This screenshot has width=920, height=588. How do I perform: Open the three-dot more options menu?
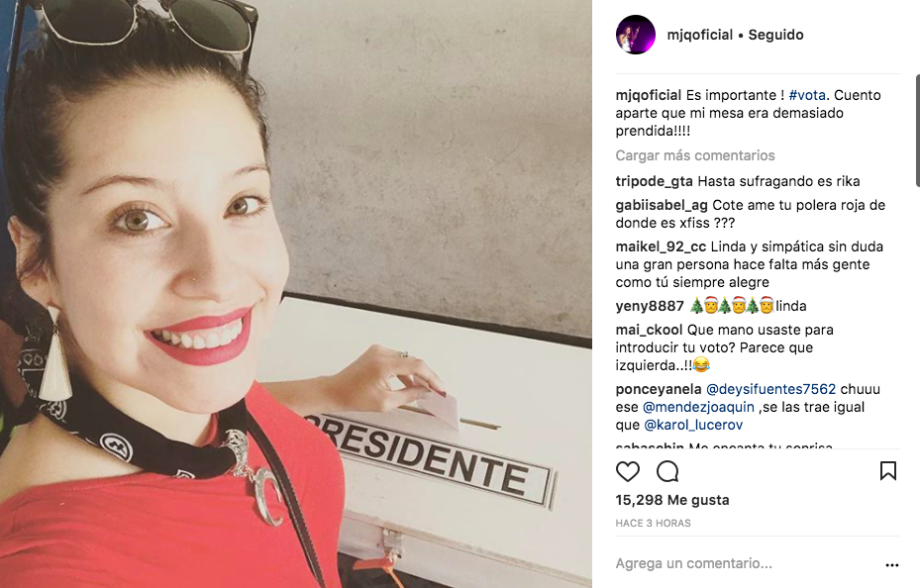[892, 565]
